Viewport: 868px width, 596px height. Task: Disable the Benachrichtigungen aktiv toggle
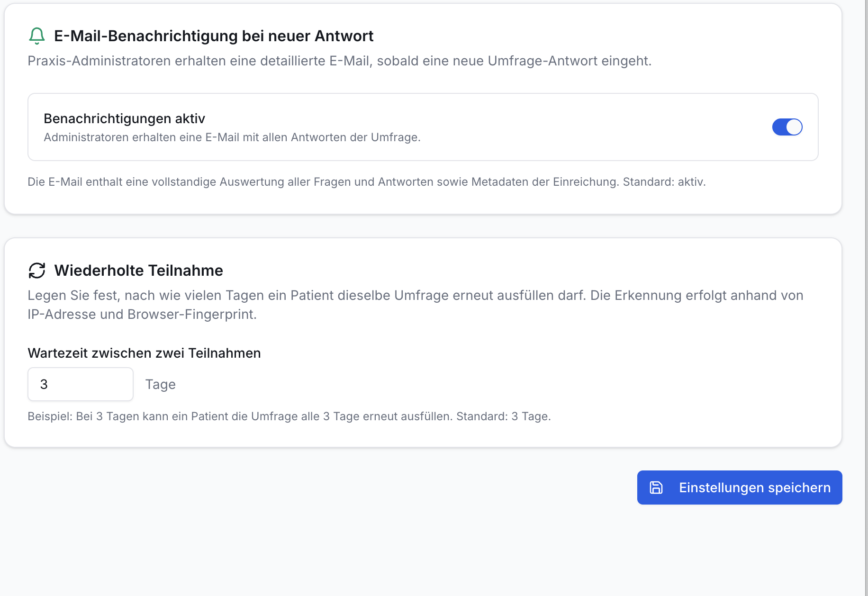click(787, 127)
